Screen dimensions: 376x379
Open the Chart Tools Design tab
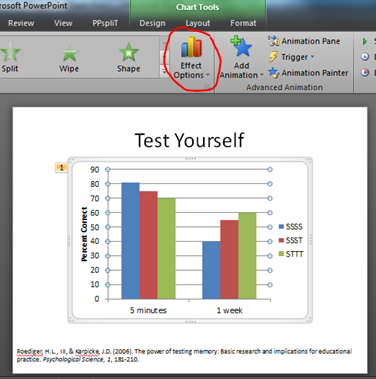tap(152, 23)
